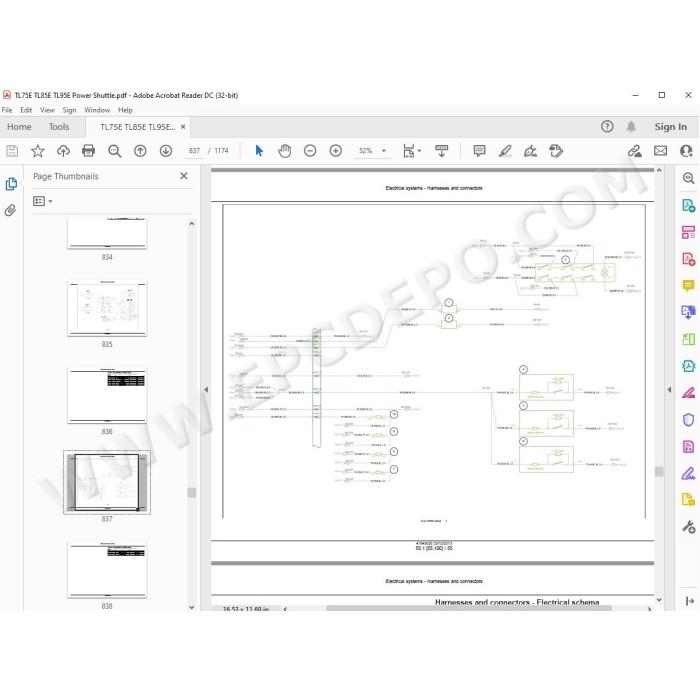Click the Sign In button

pyautogui.click(x=671, y=127)
